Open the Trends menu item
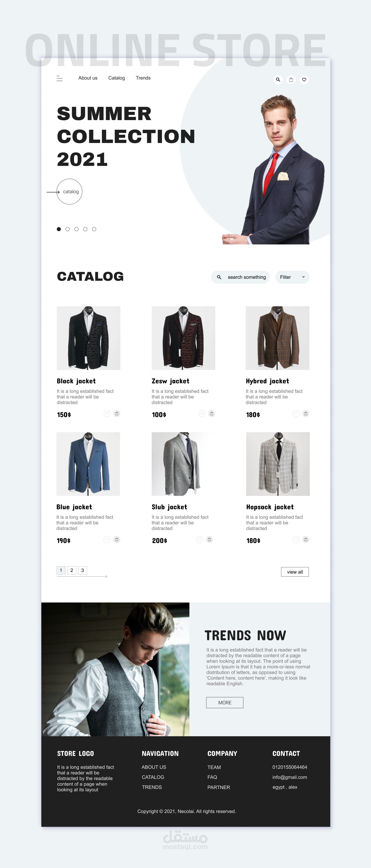 [143, 78]
